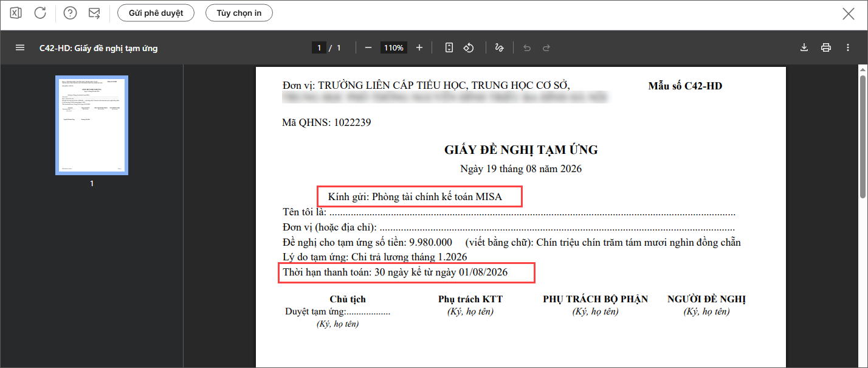The width and height of the screenshot is (868, 368).
Task: Click the title GIẤY ĐỀ NGHỊ TẠM ỨNG
Action: coord(521,150)
